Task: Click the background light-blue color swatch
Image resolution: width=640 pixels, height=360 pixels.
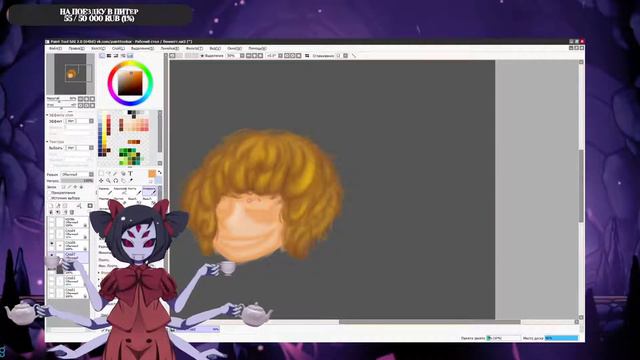Action: tap(158, 180)
